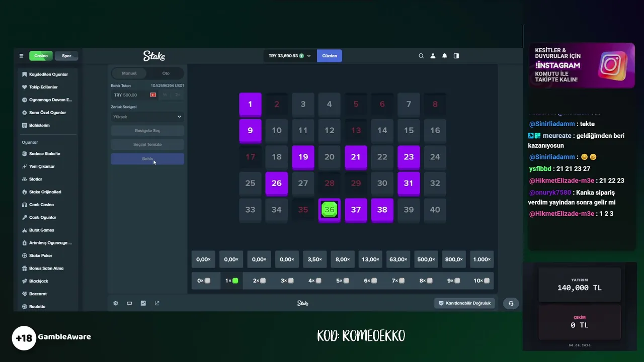Open the user profile icon
The height and width of the screenshot is (362, 644).
pyautogui.click(x=433, y=56)
